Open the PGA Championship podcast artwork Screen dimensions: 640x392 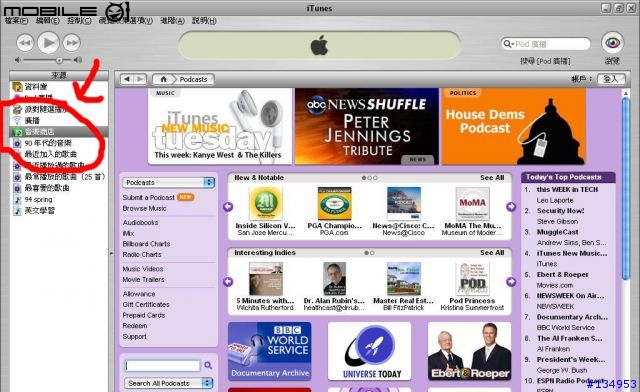334,203
